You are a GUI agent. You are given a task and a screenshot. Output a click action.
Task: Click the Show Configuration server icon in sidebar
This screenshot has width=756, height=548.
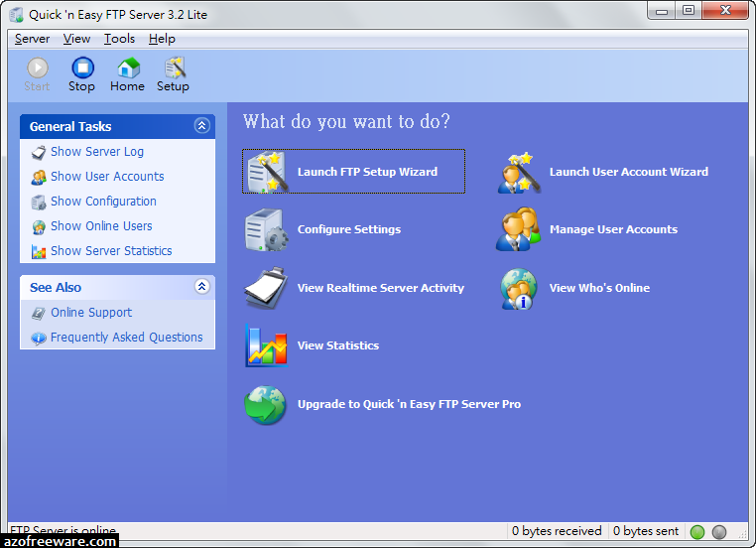point(39,203)
